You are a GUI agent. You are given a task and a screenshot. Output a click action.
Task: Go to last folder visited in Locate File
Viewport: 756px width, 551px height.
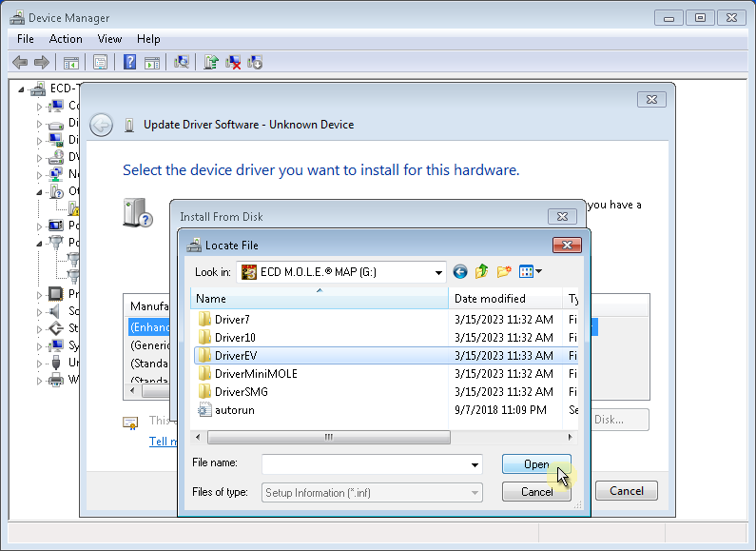(x=460, y=271)
